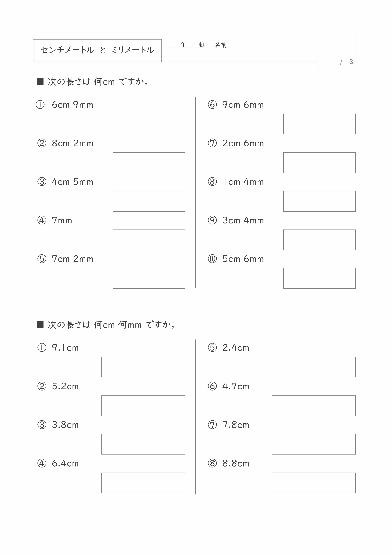Click the score box marked /18

pos(337,53)
